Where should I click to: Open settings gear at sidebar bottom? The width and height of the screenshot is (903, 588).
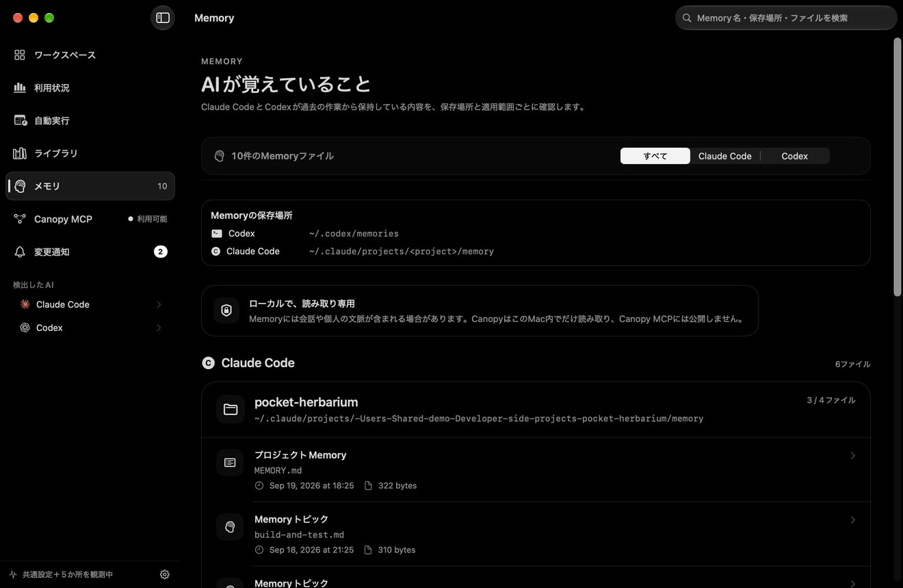[x=164, y=574]
